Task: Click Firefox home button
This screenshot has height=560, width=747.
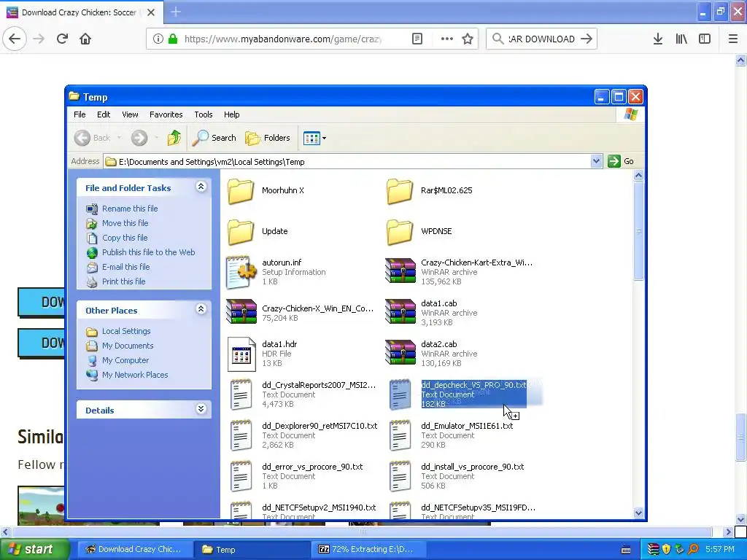Action: tap(85, 39)
